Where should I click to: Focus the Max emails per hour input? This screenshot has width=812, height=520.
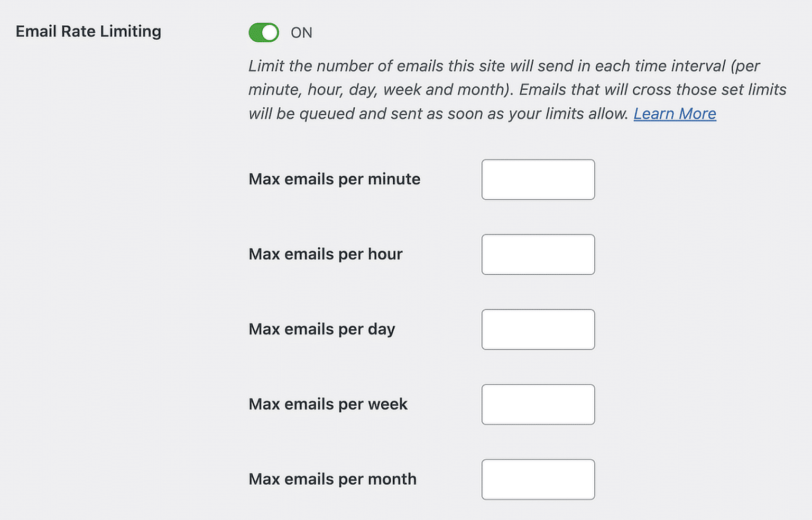pos(538,254)
